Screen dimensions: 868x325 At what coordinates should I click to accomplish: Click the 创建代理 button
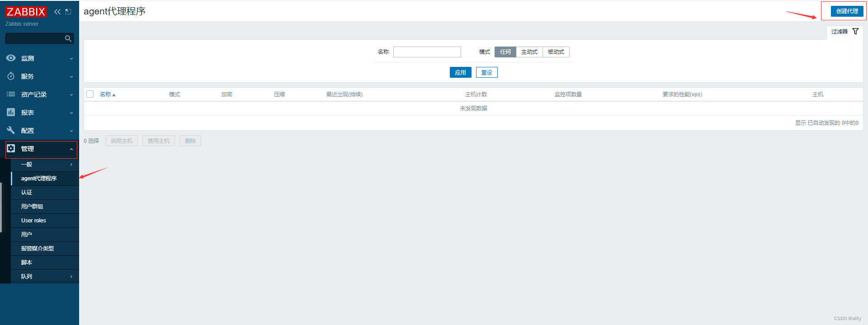pyautogui.click(x=847, y=11)
